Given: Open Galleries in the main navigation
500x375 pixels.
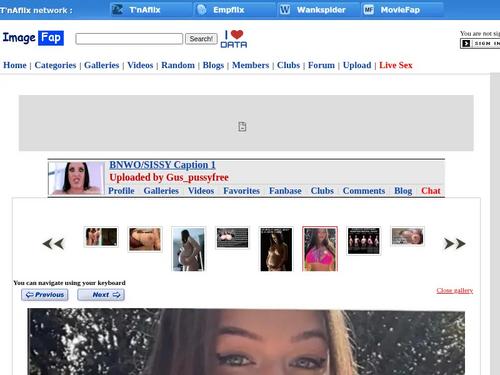Looking at the screenshot, I should click(102, 65).
